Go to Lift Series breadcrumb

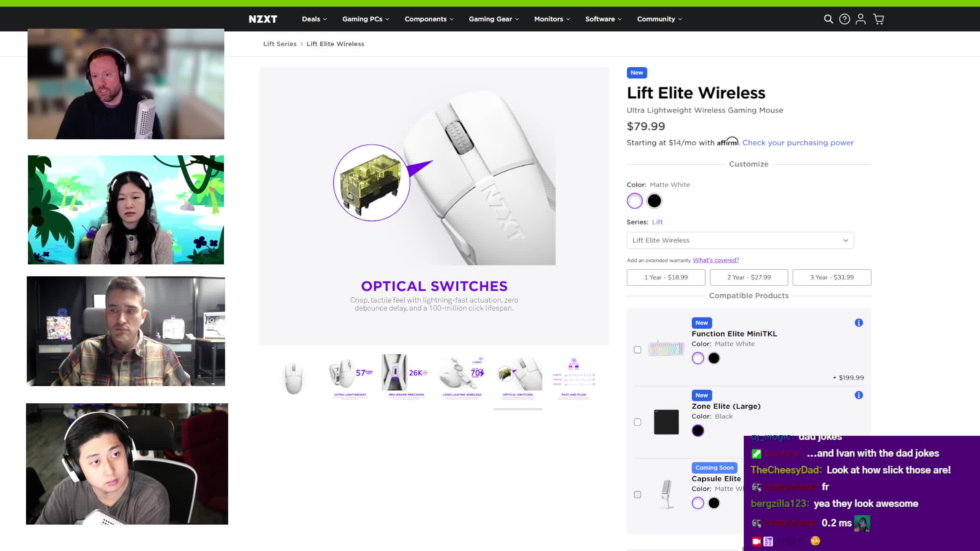(x=280, y=44)
